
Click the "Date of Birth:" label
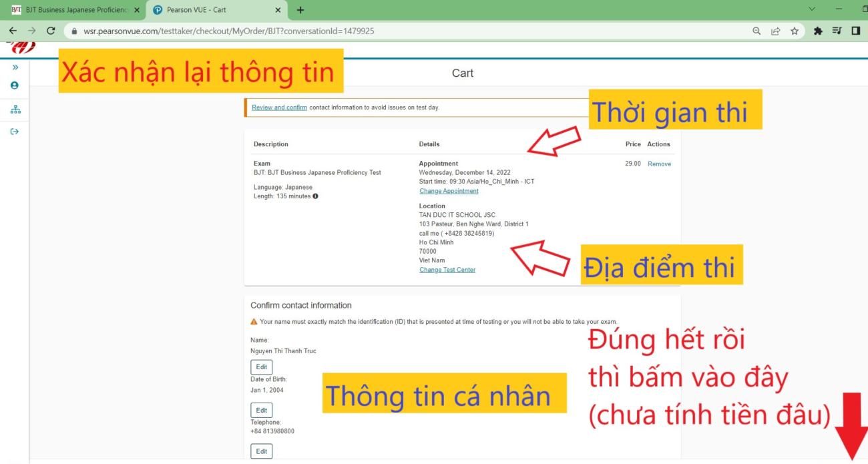point(269,379)
